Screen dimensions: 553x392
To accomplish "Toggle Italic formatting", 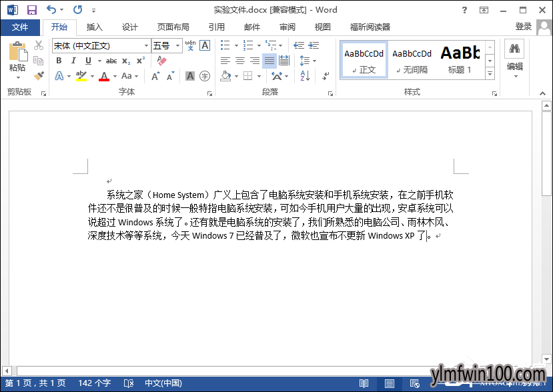I will coord(73,61).
